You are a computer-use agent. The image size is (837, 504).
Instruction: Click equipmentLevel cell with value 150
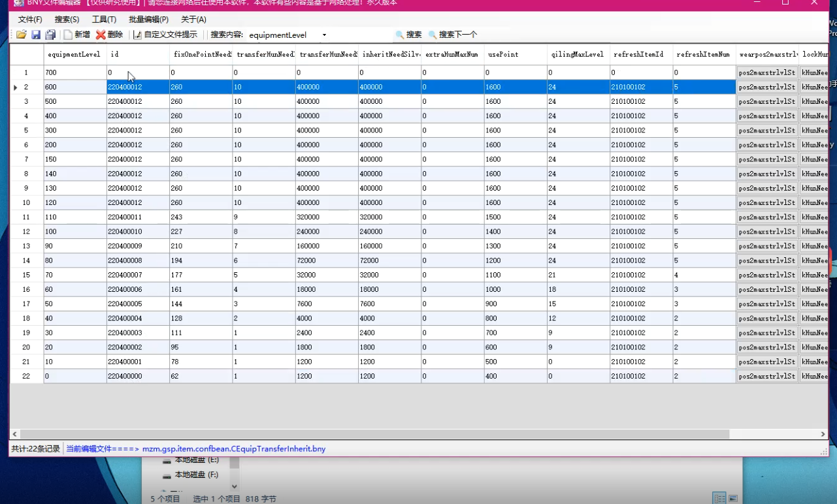tap(75, 159)
